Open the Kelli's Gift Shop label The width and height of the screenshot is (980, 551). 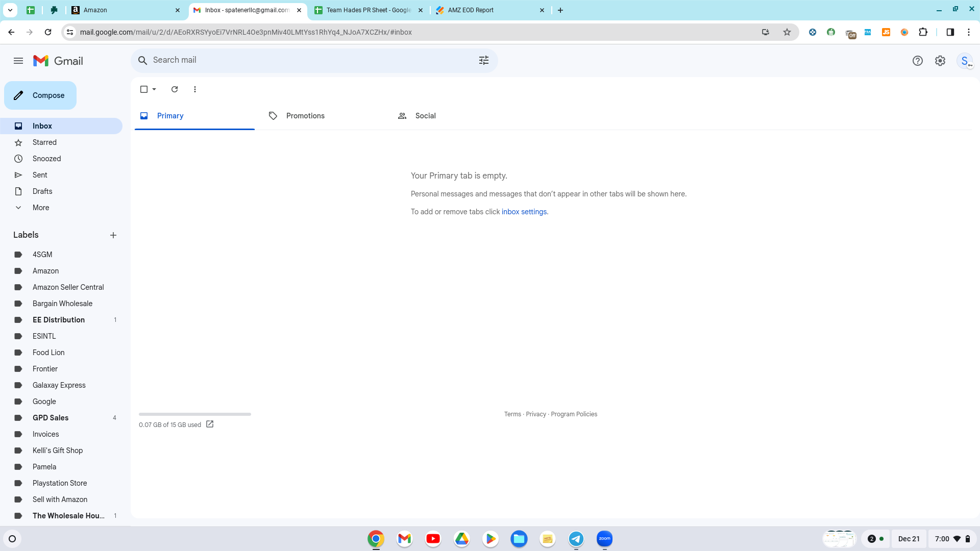click(61, 450)
